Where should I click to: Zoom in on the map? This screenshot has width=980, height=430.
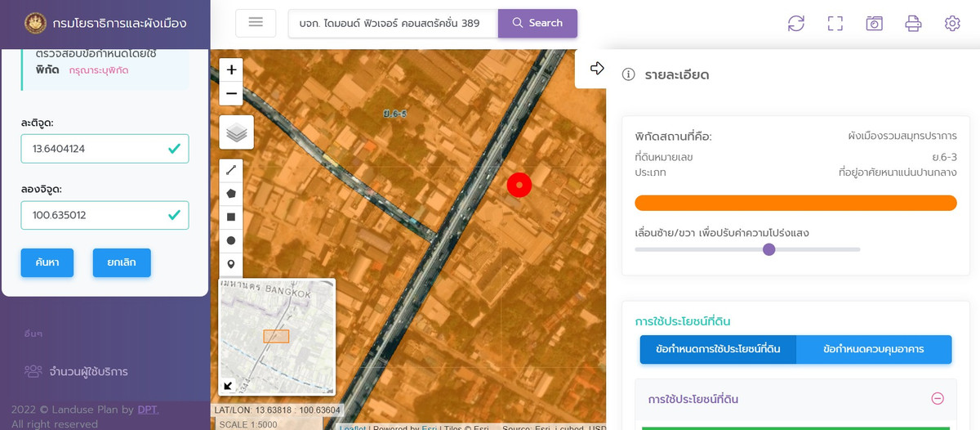pos(232,70)
